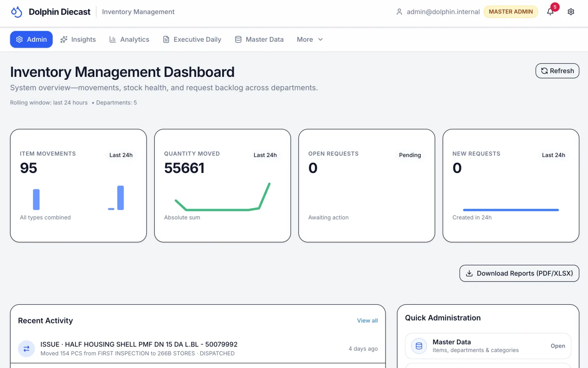Click admin@dolphin.internal account email
The image size is (588, 368).
point(443,12)
